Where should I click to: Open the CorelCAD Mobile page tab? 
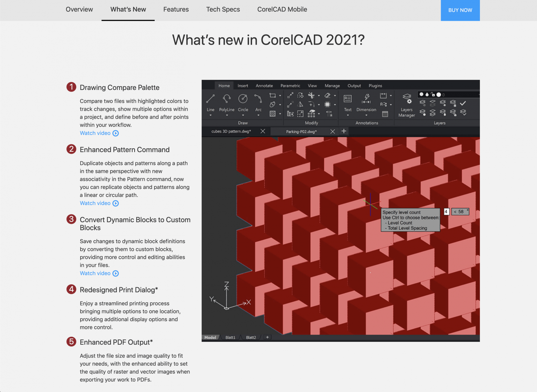(282, 9)
